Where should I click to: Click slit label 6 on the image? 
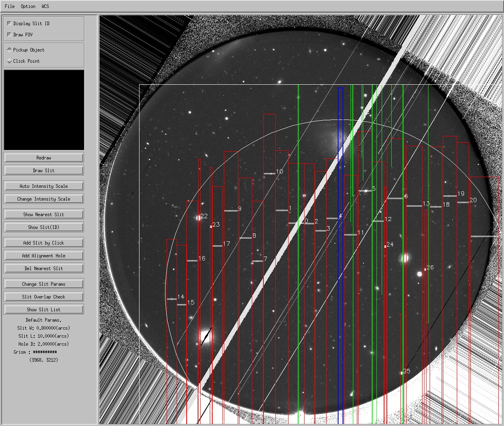coord(406,196)
